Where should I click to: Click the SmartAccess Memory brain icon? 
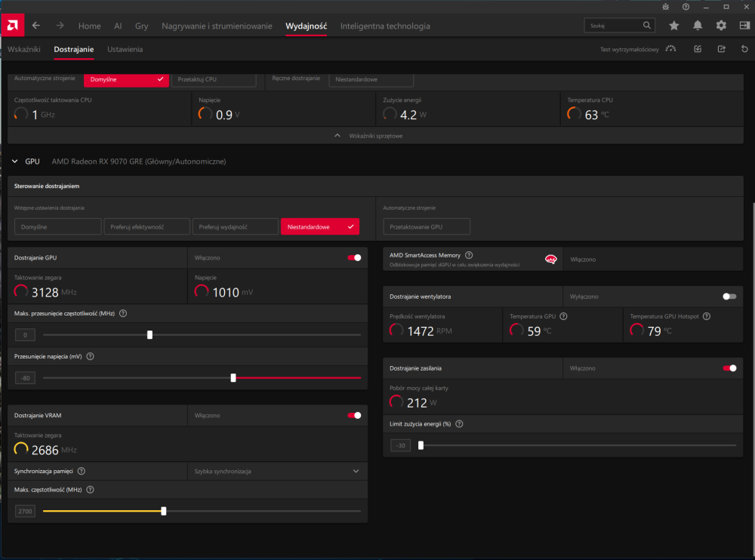[551, 259]
